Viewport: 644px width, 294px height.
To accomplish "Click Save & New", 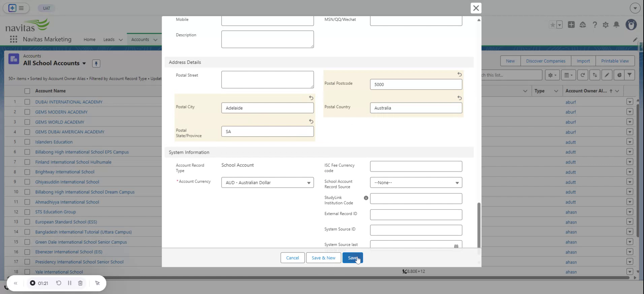I will click(x=323, y=258).
